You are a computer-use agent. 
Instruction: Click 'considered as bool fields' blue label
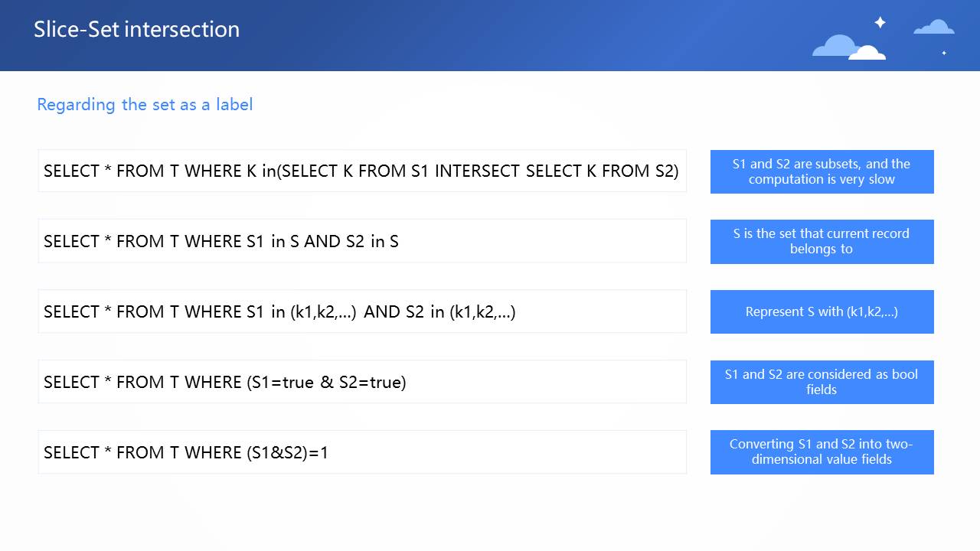(822, 382)
